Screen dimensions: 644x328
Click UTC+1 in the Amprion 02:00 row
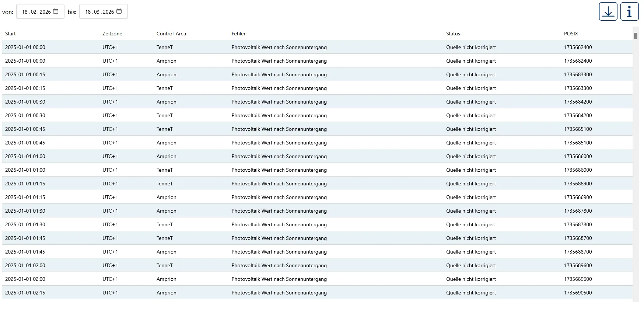(x=110, y=279)
